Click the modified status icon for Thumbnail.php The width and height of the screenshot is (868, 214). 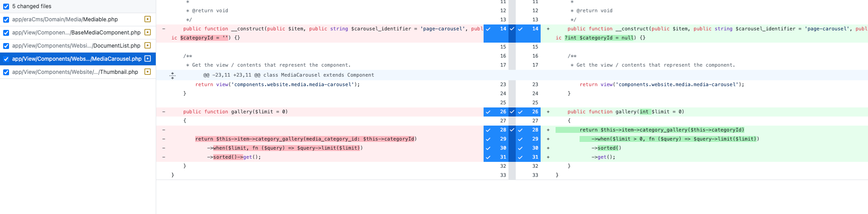(x=147, y=72)
